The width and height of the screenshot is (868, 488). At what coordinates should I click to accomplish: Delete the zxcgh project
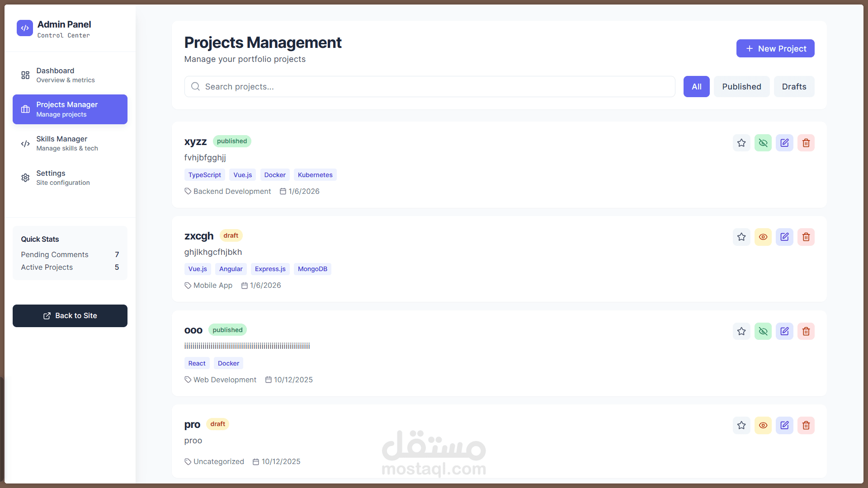[x=806, y=237]
